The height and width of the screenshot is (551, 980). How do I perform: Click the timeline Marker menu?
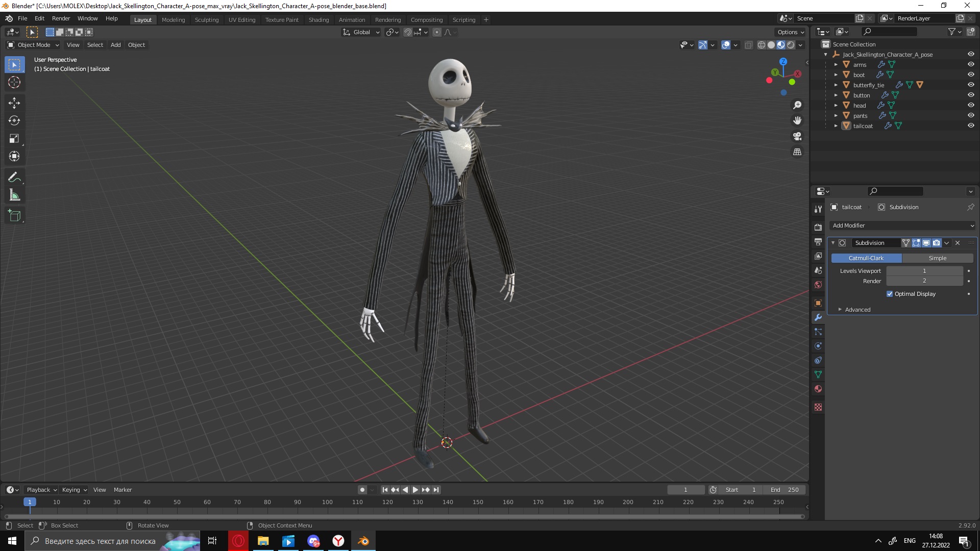pos(122,490)
